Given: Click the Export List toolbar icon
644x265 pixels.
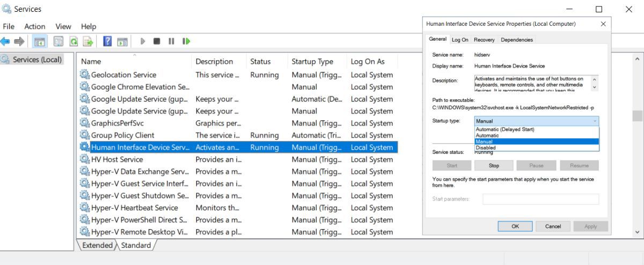Looking at the screenshot, I should (87, 41).
